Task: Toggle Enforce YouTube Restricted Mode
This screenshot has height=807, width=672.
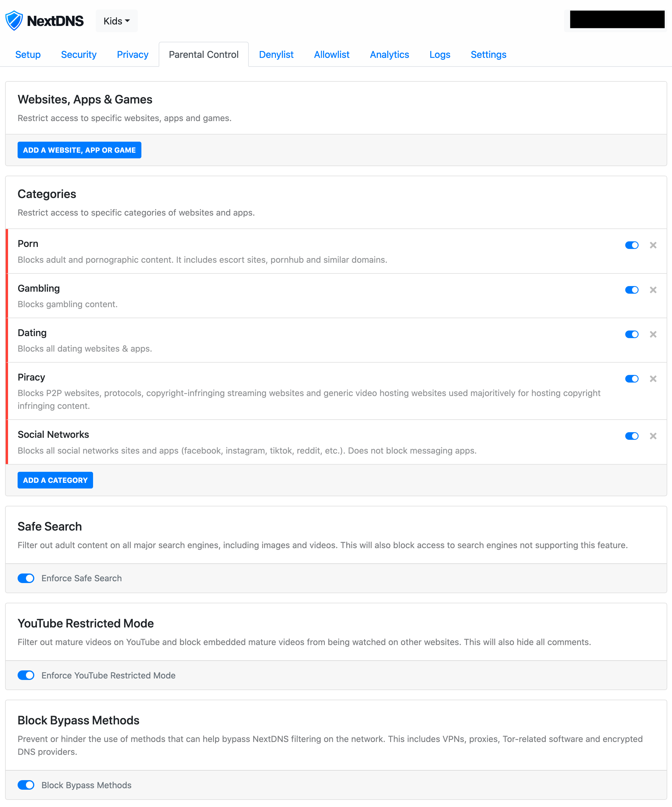Action: click(x=26, y=675)
